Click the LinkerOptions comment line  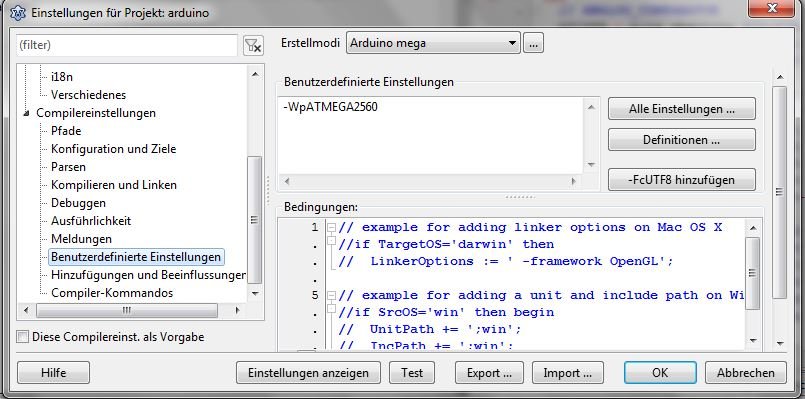coord(506,261)
